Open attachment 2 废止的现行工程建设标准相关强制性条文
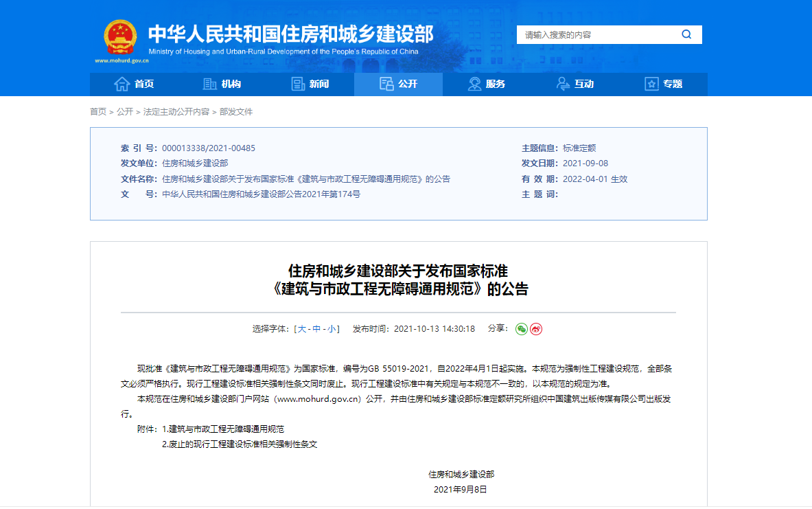The height and width of the screenshot is (509, 812). click(240, 444)
